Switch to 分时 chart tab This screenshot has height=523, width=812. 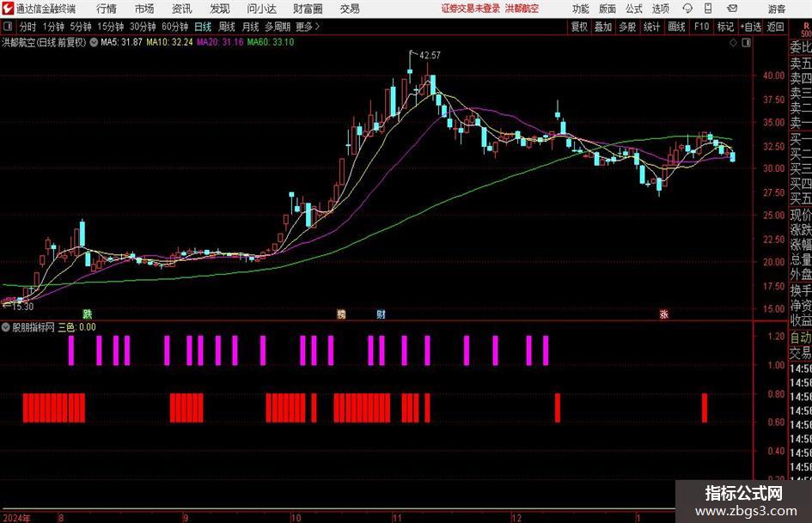point(27,27)
